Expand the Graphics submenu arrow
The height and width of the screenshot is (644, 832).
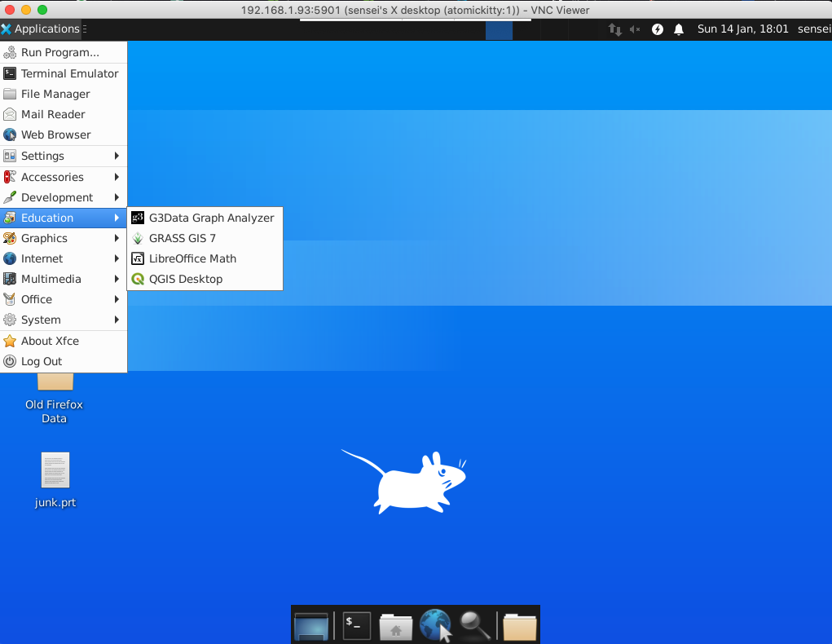[117, 238]
